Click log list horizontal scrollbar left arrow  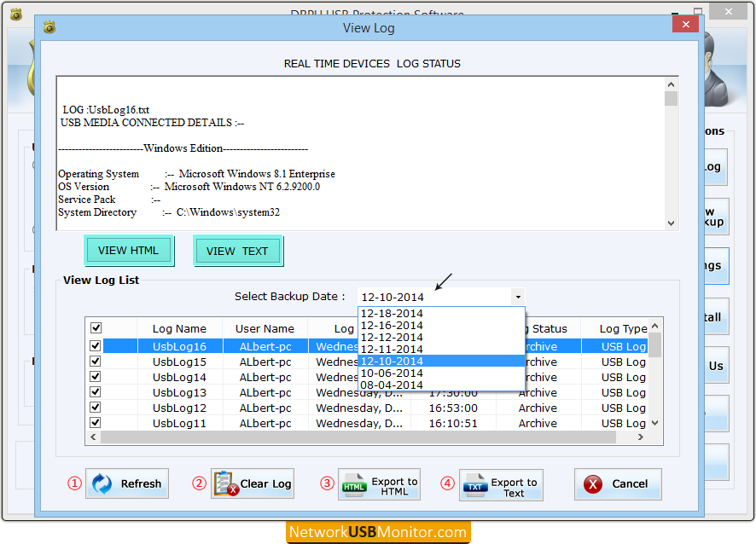[x=93, y=437]
